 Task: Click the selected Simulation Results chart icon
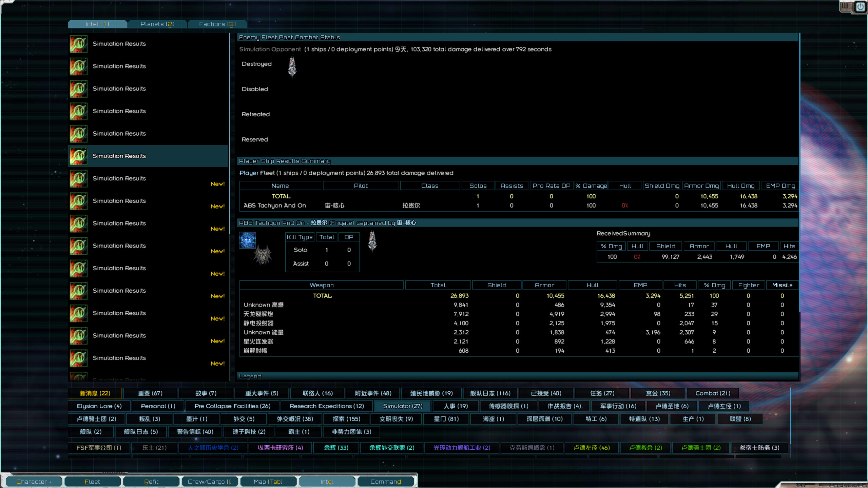coord(79,156)
